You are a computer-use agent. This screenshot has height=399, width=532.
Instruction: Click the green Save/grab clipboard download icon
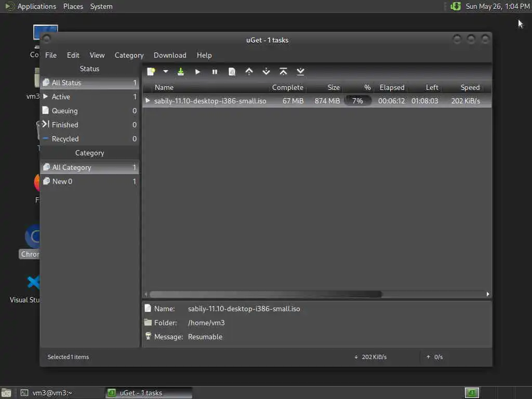pyautogui.click(x=181, y=72)
